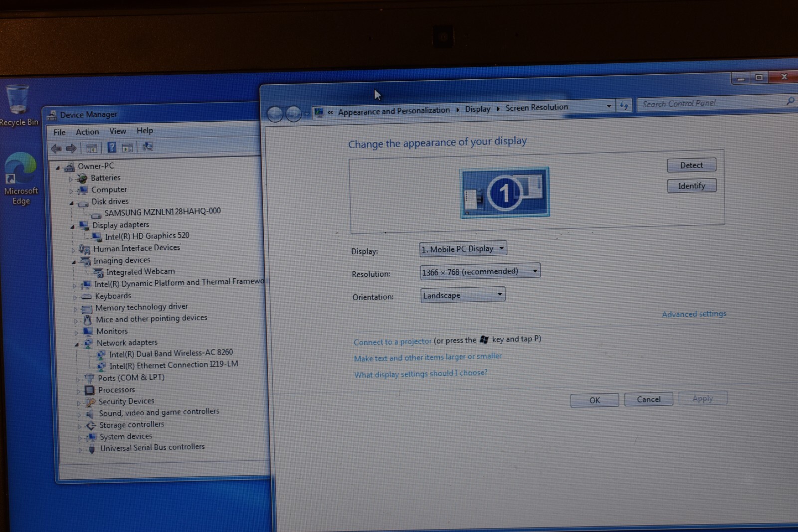Click the Storage controllers icon
Image resolution: width=798 pixels, height=532 pixels.
[91, 425]
